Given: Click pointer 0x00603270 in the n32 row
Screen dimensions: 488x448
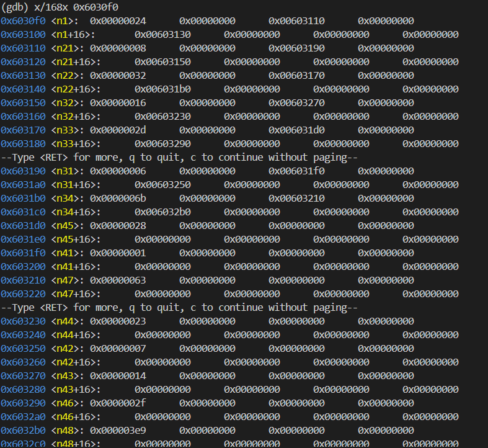Looking at the screenshot, I should point(296,103).
